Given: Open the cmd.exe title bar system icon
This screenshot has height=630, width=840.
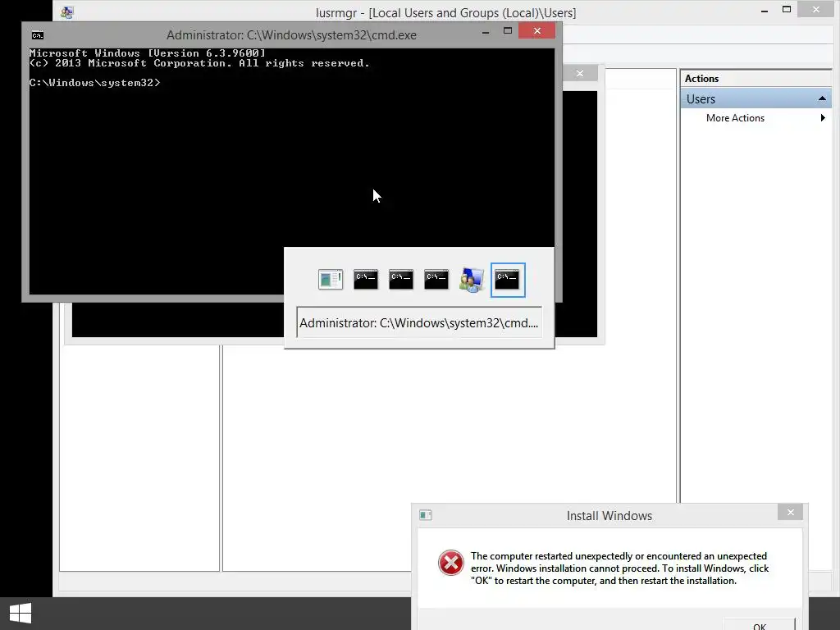Looking at the screenshot, I should point(38,35).
